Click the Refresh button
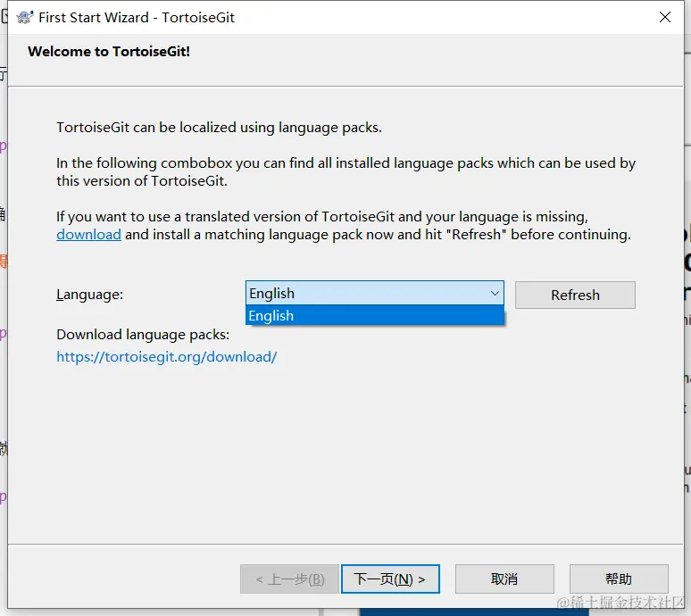This screenshot has height=616, width=691. 575,295
